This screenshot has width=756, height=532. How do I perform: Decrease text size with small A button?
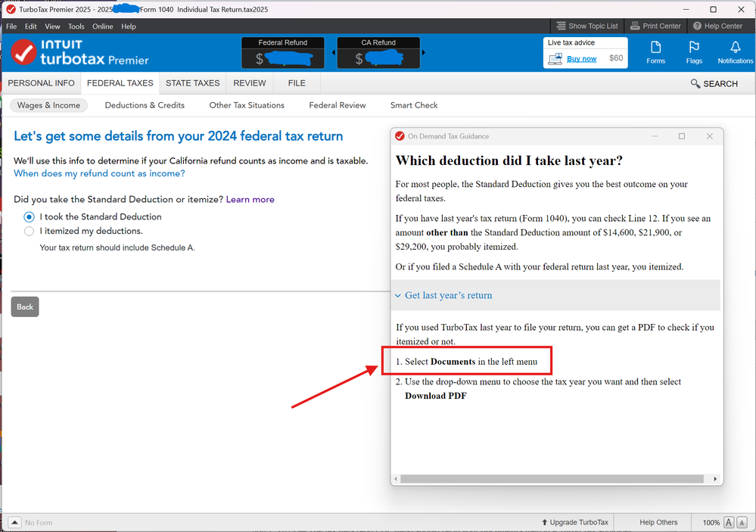(x=742, y=522)
